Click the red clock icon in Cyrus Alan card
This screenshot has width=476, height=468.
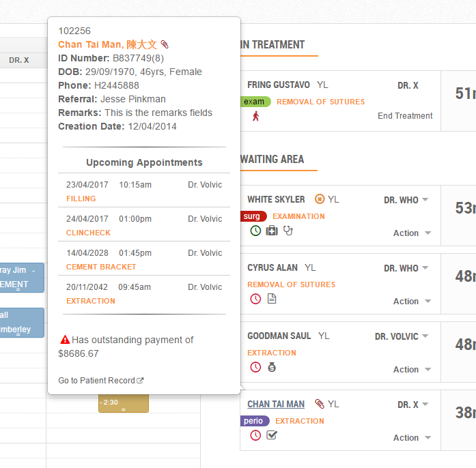[255, 299]
